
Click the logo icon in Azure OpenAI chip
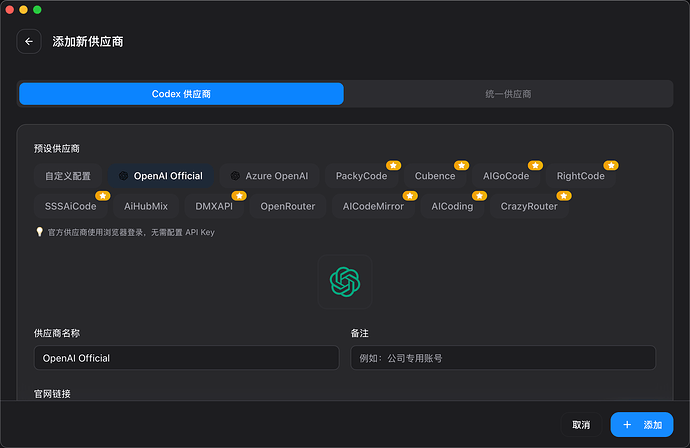coord(235,176)
